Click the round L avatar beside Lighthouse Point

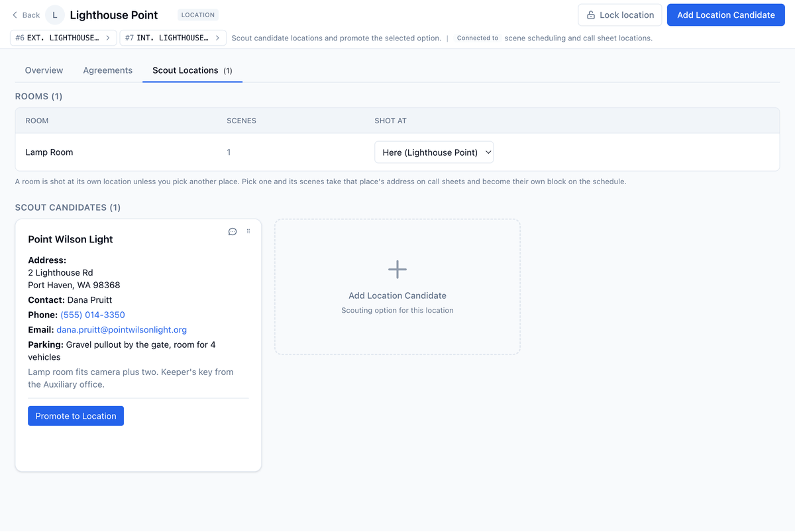(55, 15)
